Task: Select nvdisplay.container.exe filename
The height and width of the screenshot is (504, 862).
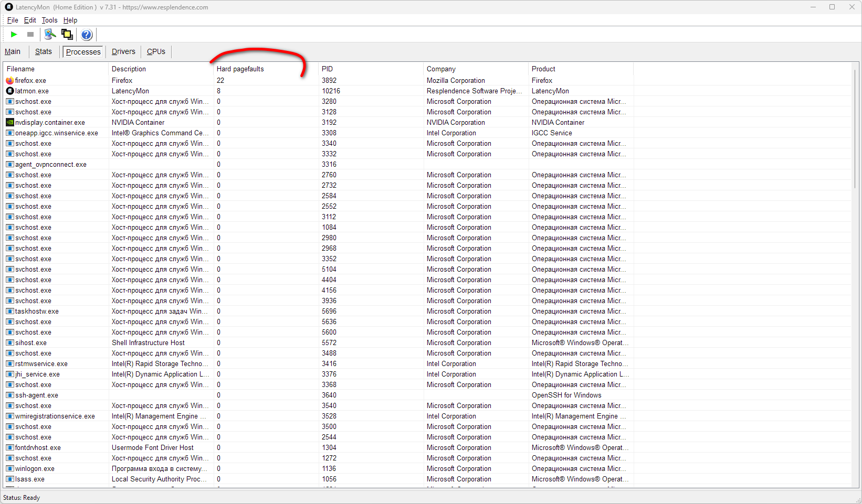Action: [x=50, y=123]
